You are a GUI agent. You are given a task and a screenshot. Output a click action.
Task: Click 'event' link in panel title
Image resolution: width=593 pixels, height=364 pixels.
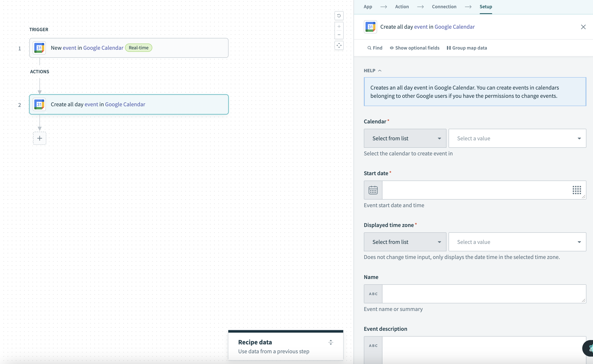click(x=421, y=27)
